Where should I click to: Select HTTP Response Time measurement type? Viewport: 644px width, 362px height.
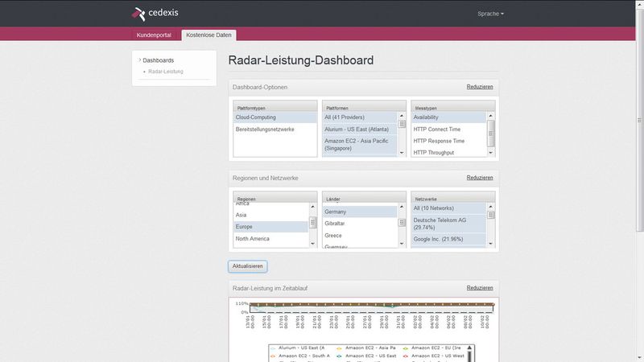(x=449, y=141)
